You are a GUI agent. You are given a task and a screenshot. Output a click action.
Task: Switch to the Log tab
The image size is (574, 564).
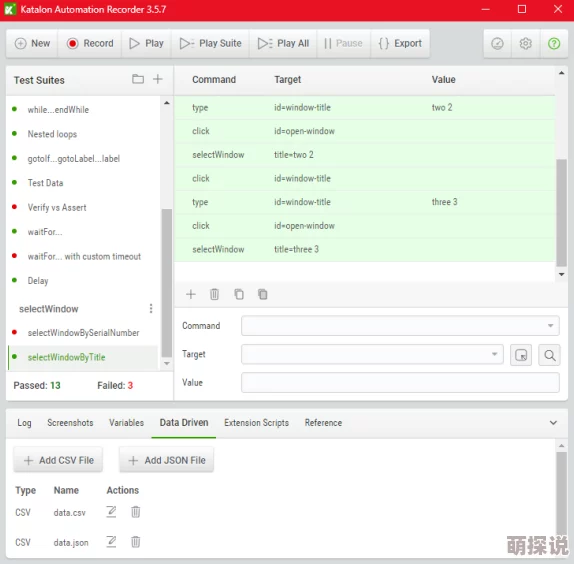click(24, 423)
